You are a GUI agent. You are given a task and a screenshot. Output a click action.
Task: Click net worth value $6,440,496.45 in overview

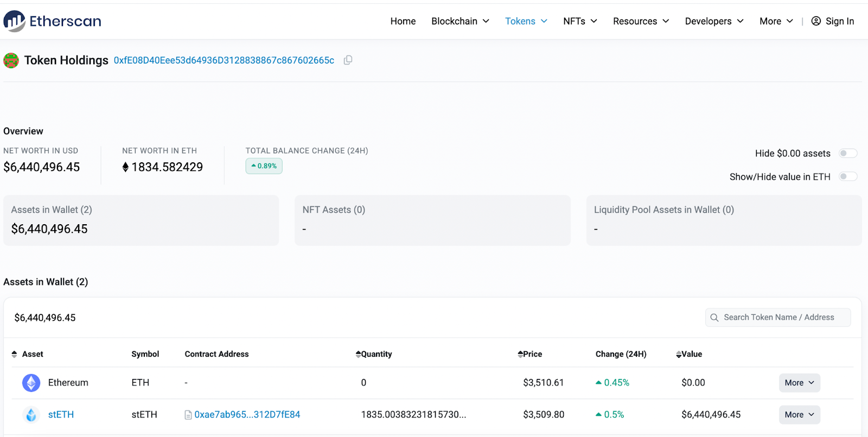pos(42,167)
